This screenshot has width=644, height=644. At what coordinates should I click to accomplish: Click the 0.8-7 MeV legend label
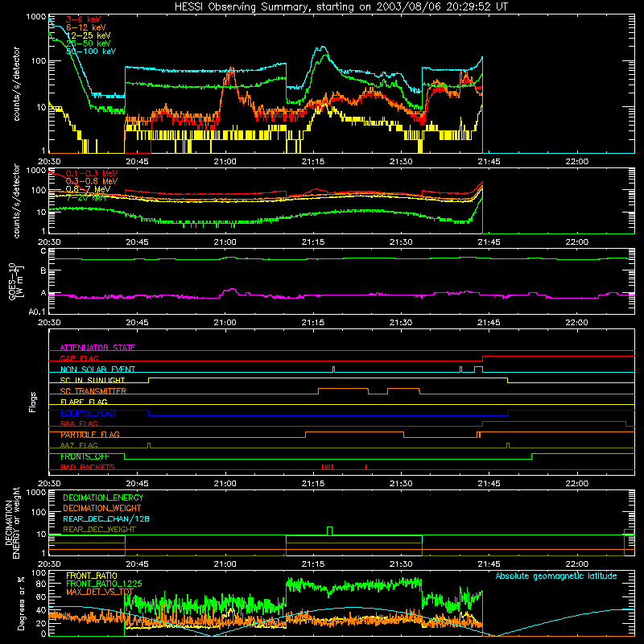pyautogui.click(x=88, y=189)
